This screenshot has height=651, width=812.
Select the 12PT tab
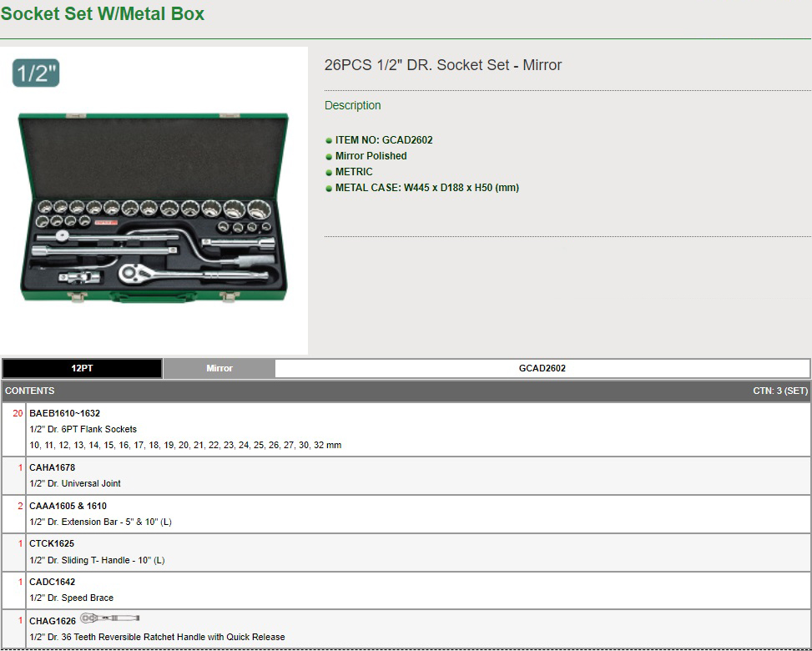coord(82,368)
